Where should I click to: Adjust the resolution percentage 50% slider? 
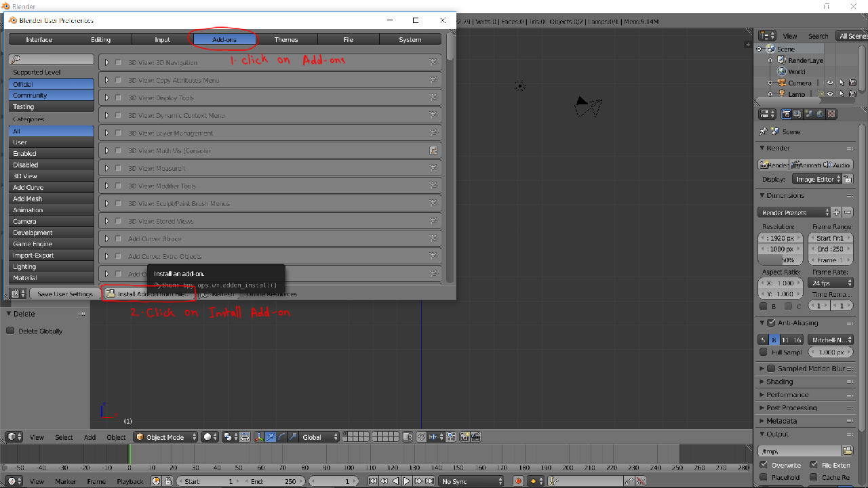point(781,260)
